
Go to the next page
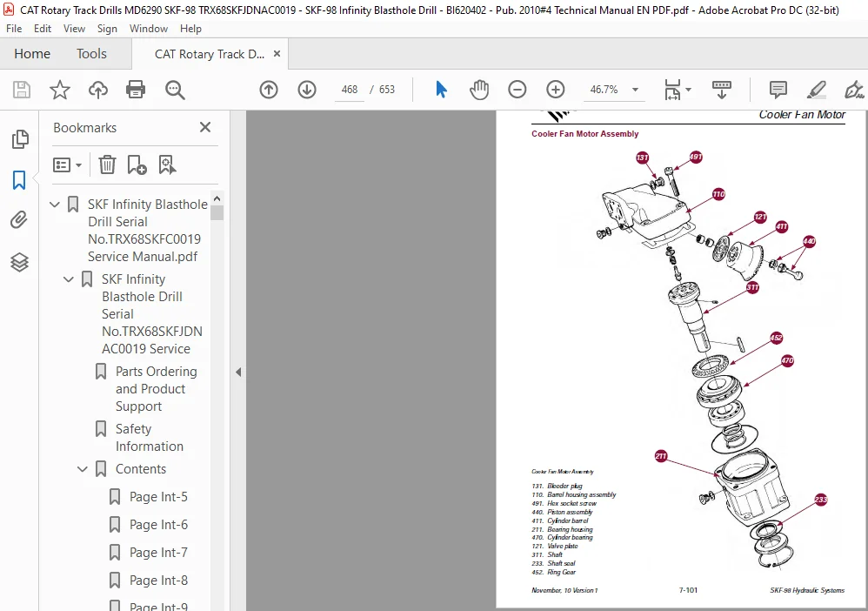[307, 89]
